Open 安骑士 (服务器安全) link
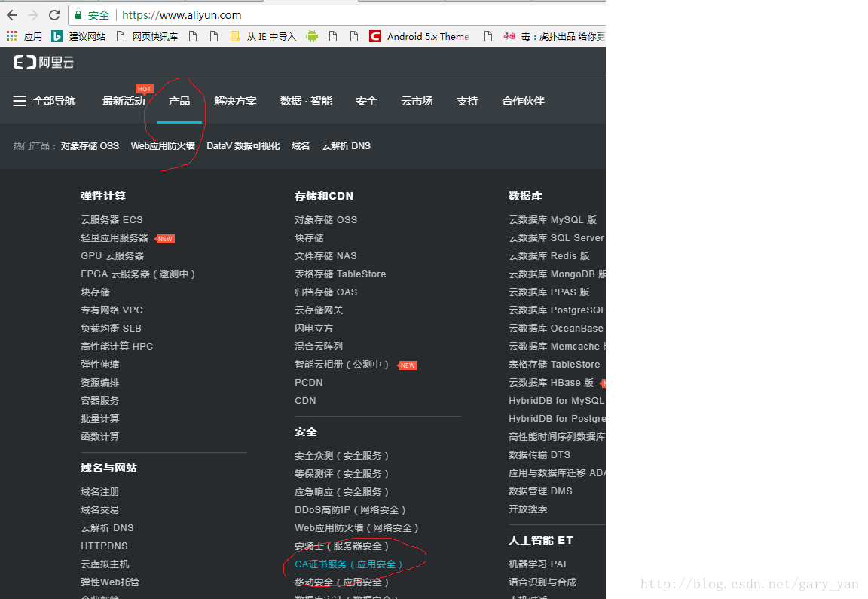Viewport: 868px width, 599px height. click(341, 546)
